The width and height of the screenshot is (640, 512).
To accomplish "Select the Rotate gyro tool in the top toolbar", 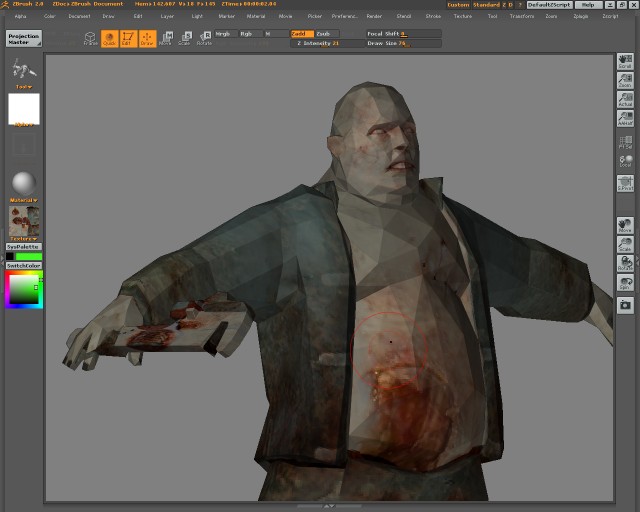I will pyautogui.click(x=204, y=38).
